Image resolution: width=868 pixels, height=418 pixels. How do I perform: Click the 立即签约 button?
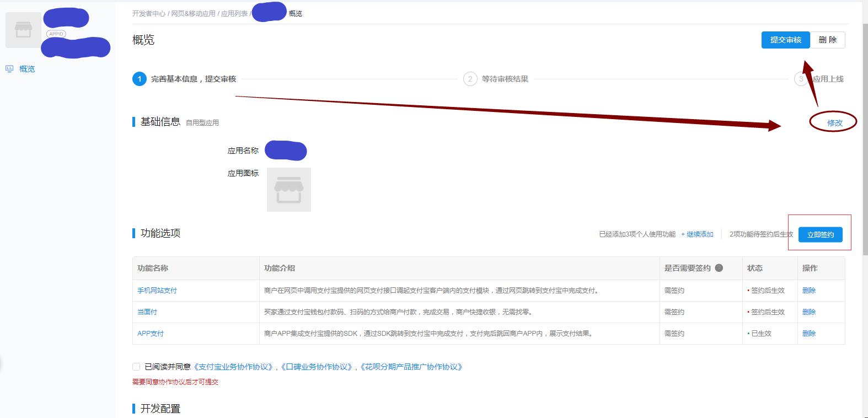820,234
